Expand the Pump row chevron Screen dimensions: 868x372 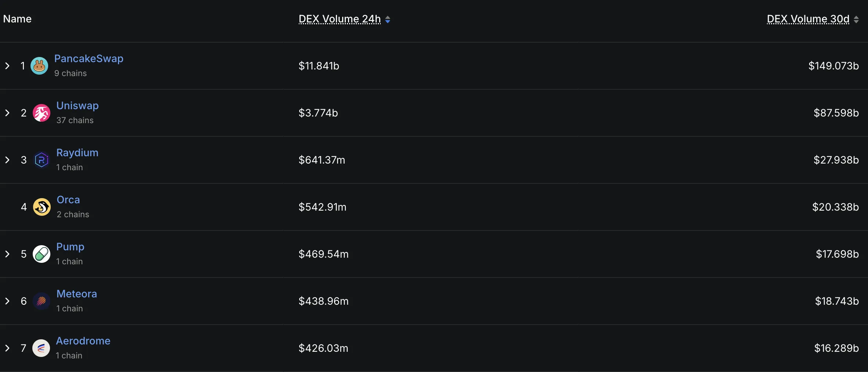click(x=7, y=254)
